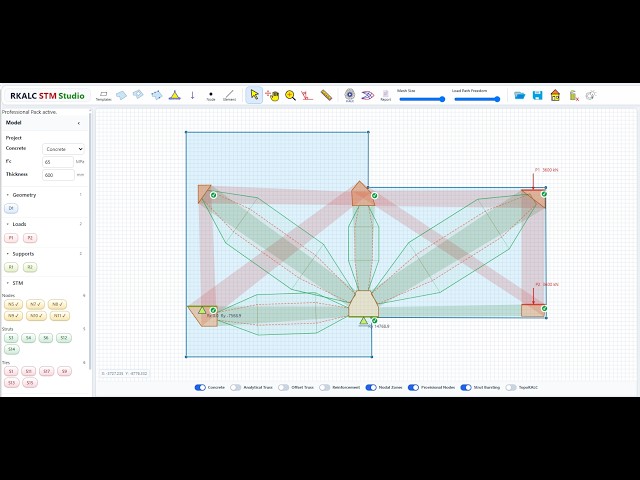Click the left panel vertical scrollbar

coord(89,241)
